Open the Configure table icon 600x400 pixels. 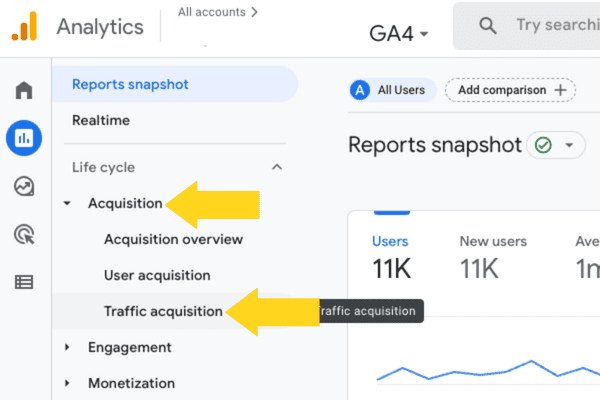pyautogui.click(x=24, y=282)
